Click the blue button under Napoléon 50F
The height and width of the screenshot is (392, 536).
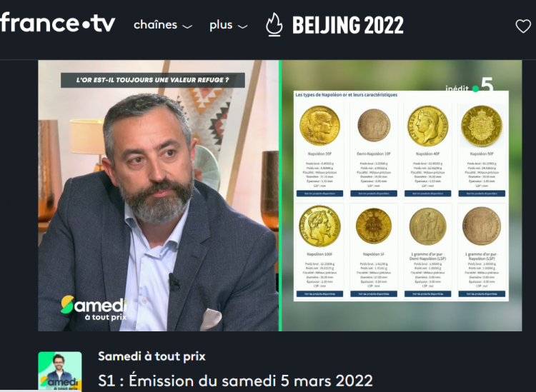(x=482, y=194)
